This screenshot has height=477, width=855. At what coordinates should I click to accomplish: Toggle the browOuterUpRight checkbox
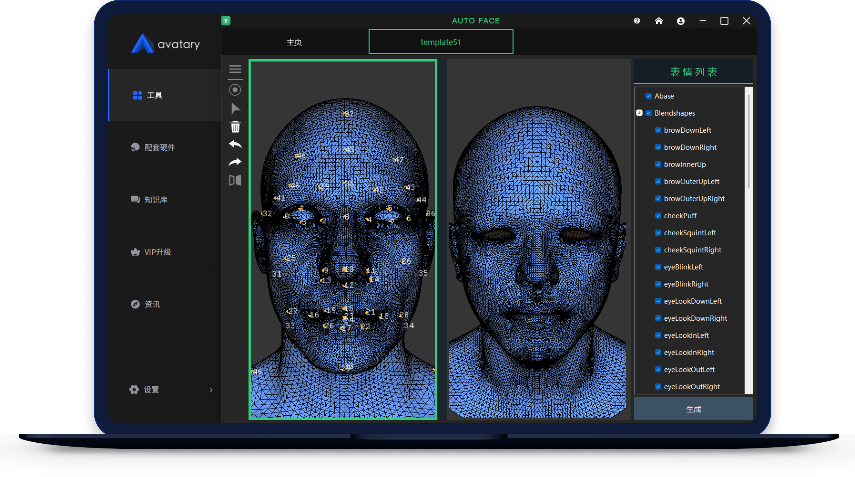point(658,198)
